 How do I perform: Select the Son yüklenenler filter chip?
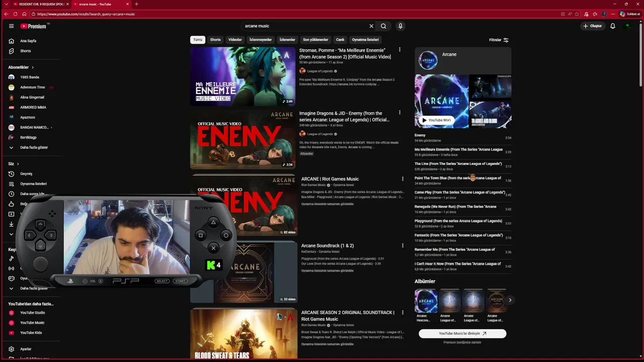tap(315, 40)
